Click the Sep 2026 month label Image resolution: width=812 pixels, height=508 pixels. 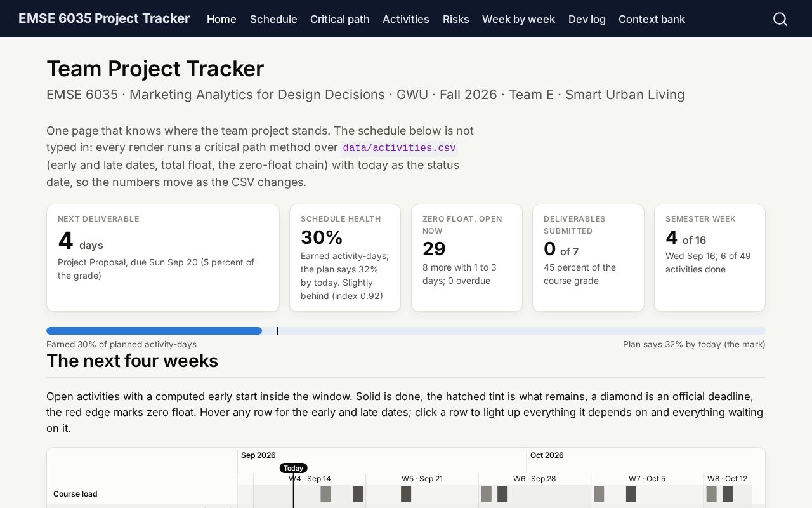258,455
